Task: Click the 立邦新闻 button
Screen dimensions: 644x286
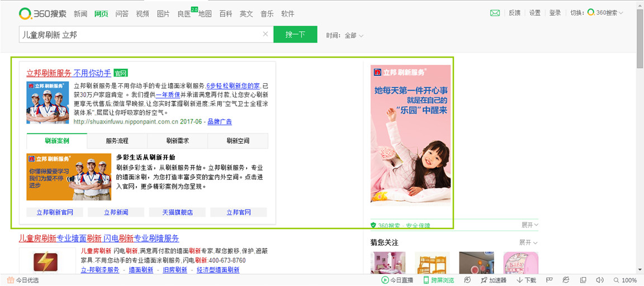Action: (116, 212)
